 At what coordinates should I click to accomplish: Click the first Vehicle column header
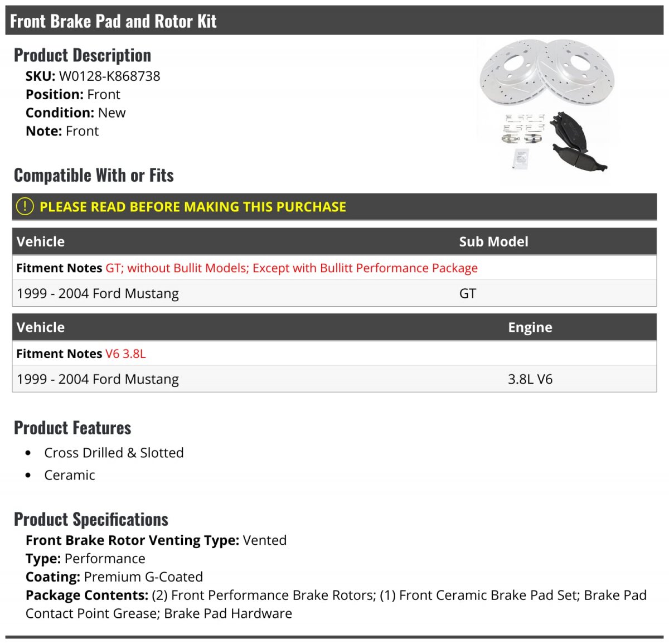[x=41, y=241]
